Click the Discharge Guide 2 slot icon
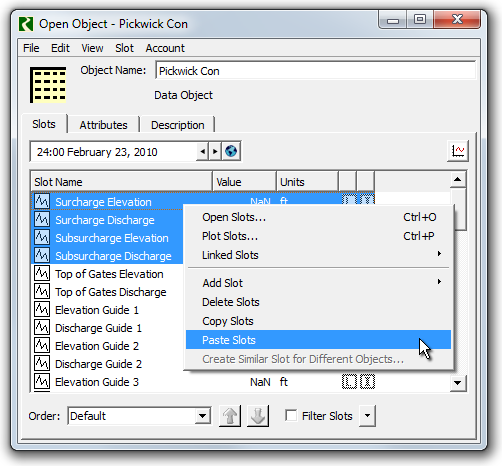 [x=42, y=364]
